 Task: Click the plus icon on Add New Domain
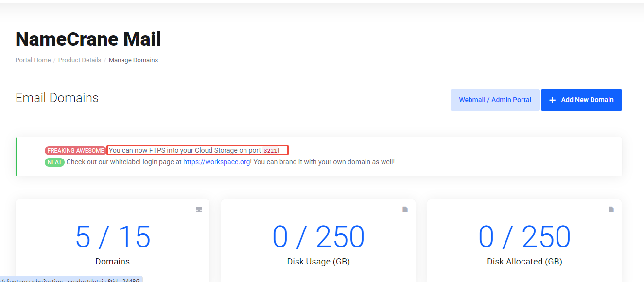pos(552,100)
